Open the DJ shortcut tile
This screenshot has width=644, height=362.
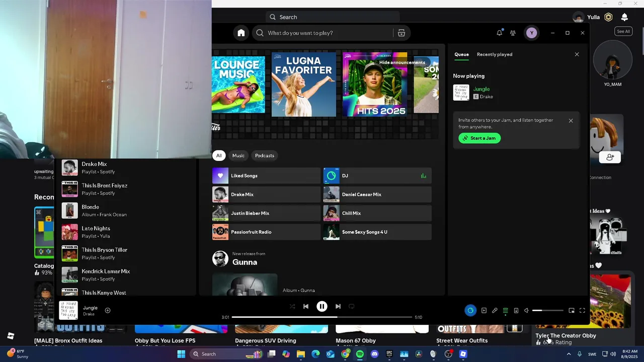377,175
